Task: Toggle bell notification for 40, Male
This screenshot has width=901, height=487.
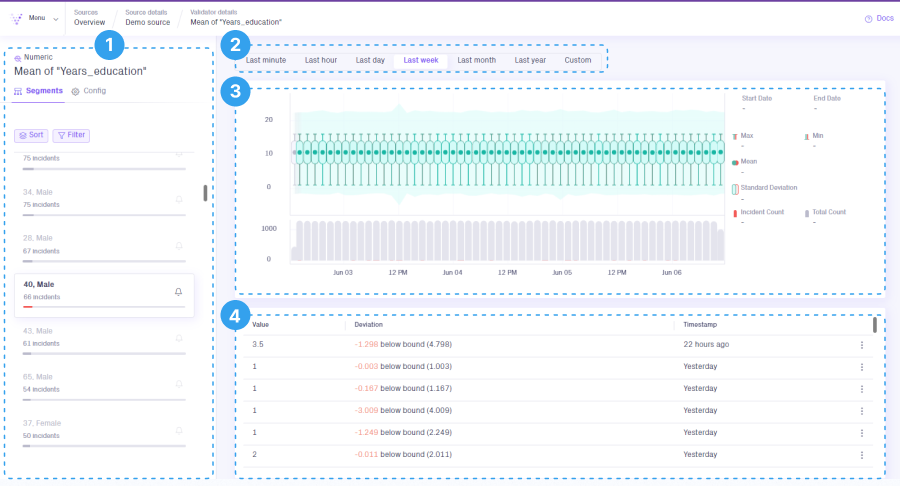Action: pos(179,292)
